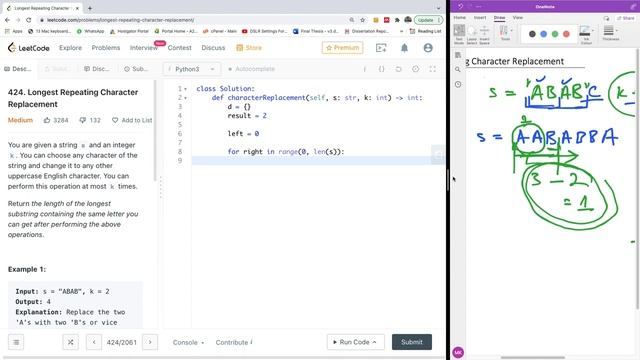Open recent notes clock icon in the OneNote sidebar

pos(458,84)
